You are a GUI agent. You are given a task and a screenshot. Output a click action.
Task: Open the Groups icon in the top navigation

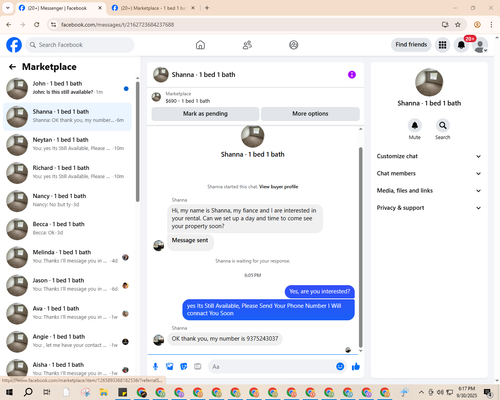(x=294, y=45)
